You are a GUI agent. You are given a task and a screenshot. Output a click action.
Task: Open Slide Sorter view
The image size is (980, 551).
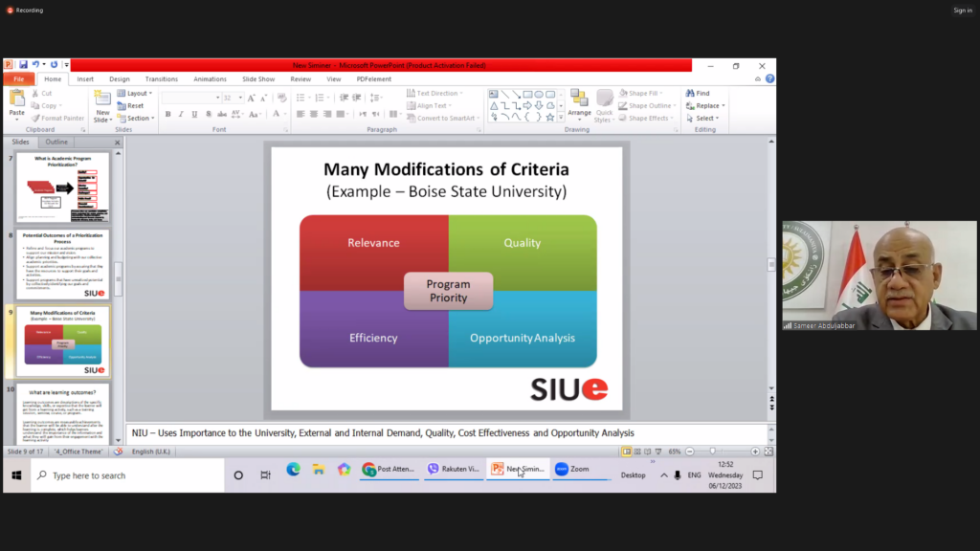coord(637,452)
